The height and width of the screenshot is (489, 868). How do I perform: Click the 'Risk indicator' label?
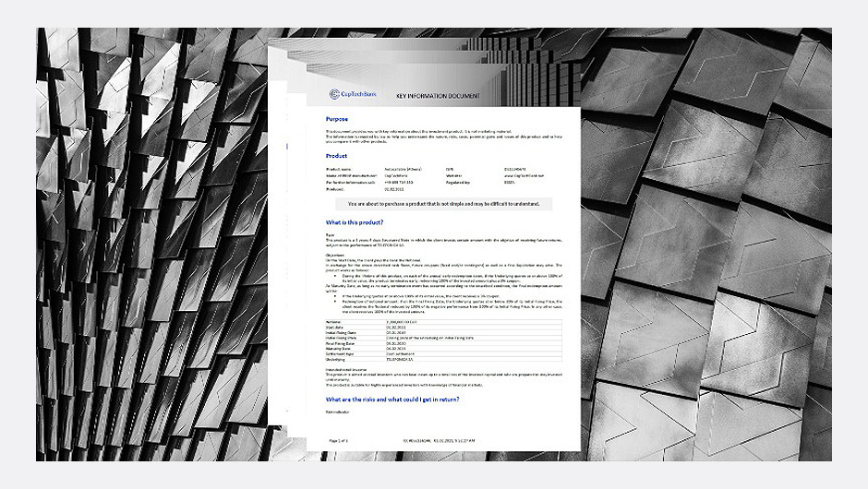pos(338,412)
